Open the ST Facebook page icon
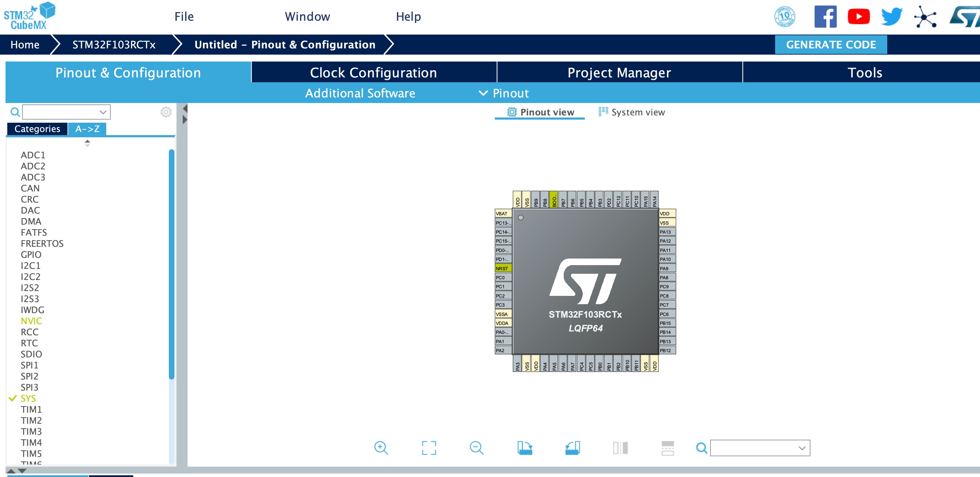The width and height of the screenshot is (980, 477). (825, 17)
